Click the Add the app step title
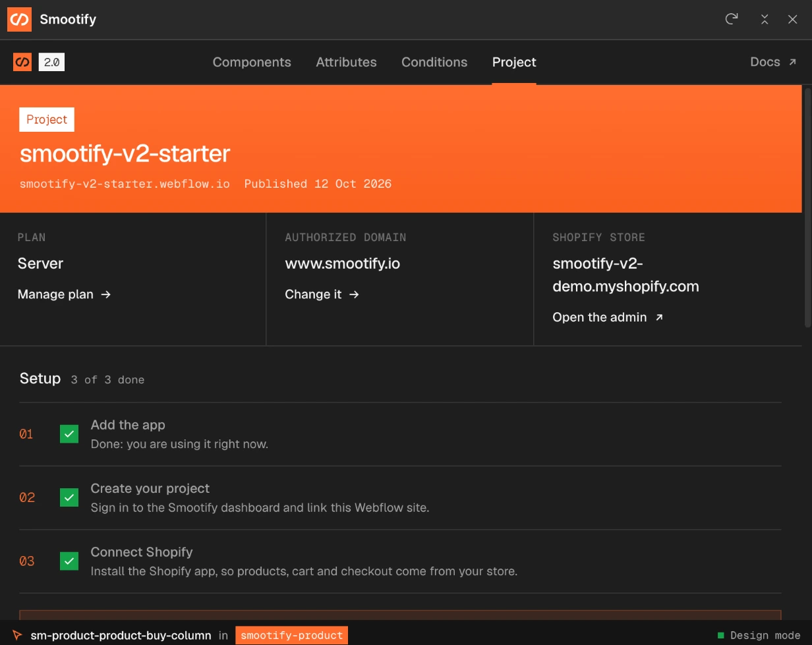 [x=128, y=425]
